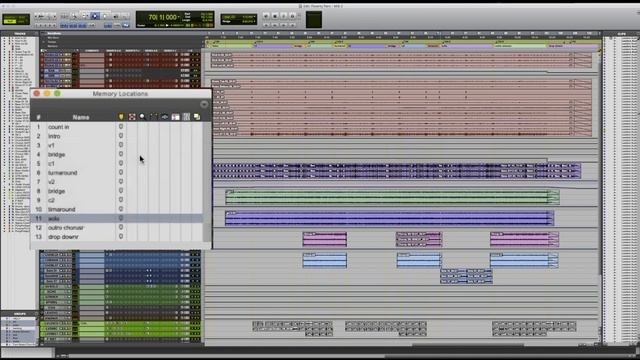This screenshot has height=360, width=640.
Task: Select the first pink clip group
Action: click(x=324, y=239)
